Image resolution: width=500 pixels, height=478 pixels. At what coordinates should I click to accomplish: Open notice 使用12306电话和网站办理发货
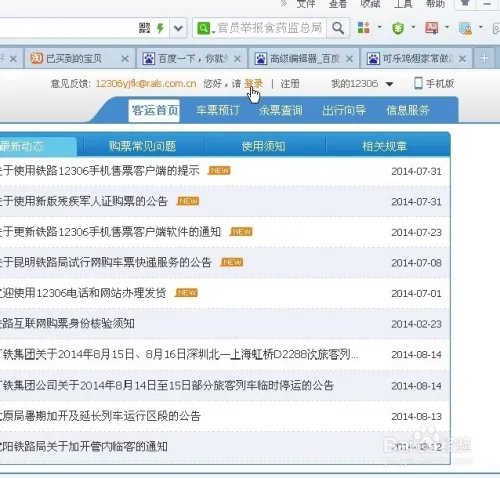(x=83, y=293)
